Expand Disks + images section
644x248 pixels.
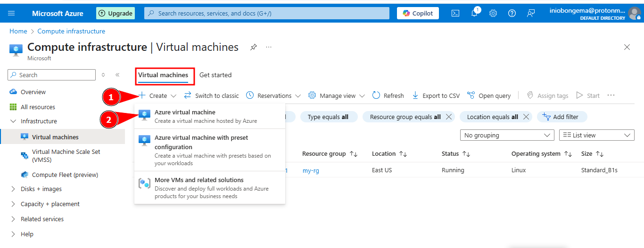[13, 189]
